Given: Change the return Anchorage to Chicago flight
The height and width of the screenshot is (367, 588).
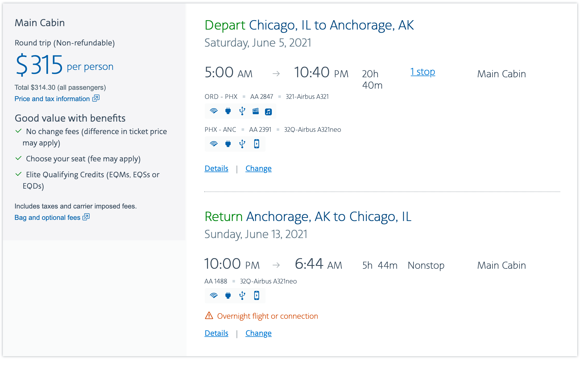Looking at the screenshot, I should click(258, 333).
